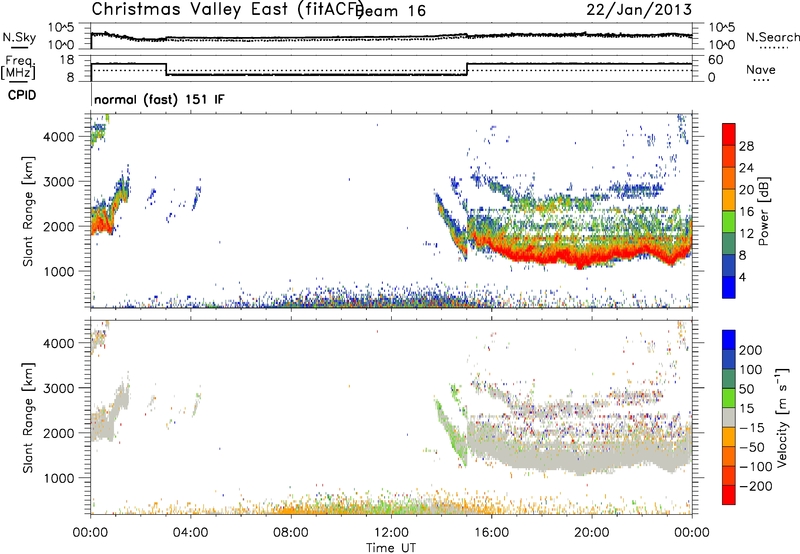The height and width of the screenshot is (554, 800).
Task: Click the '08:00' time axis label
Action: pos(291,533)
